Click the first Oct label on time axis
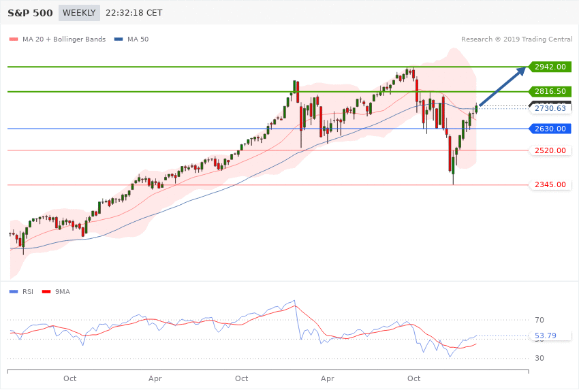 point(69,378)
